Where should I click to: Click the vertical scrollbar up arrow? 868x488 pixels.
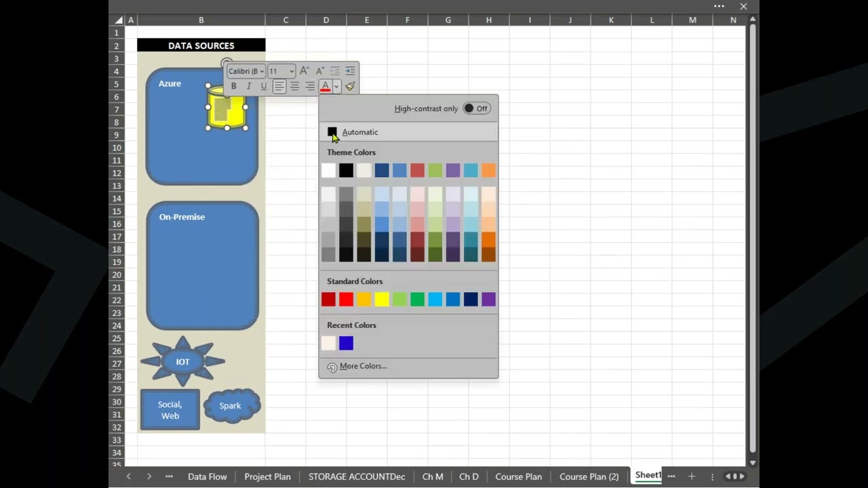[x=752, y=20]
